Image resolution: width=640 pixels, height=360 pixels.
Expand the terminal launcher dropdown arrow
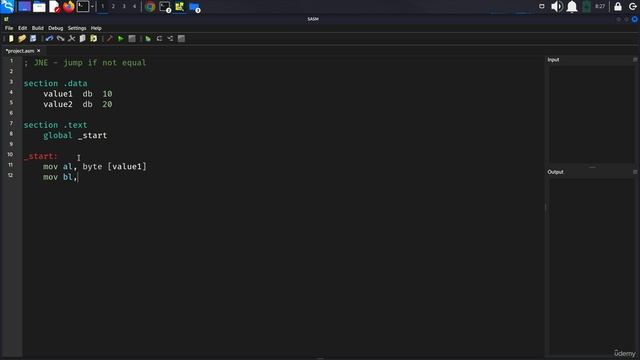point(92,7)
